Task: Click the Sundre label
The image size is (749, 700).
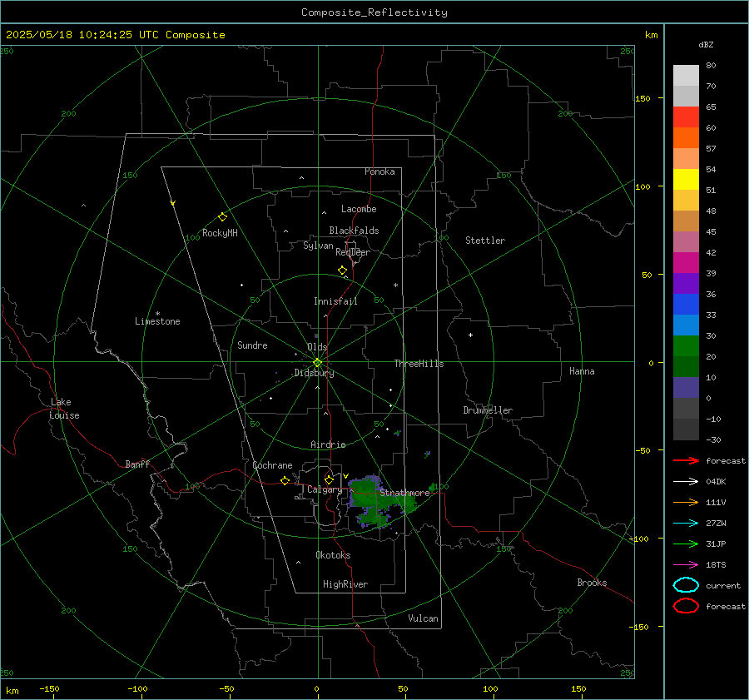Action: pyautogui.click(x=252, y=345)
